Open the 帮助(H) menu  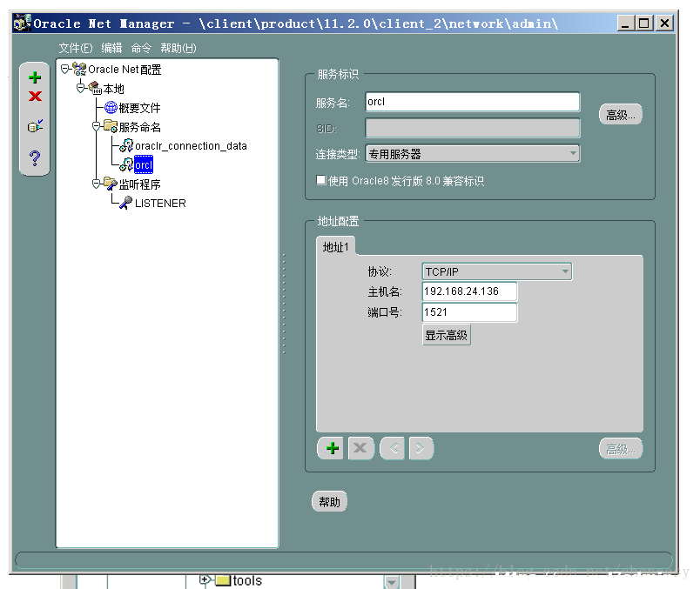(x=178, y=48)
